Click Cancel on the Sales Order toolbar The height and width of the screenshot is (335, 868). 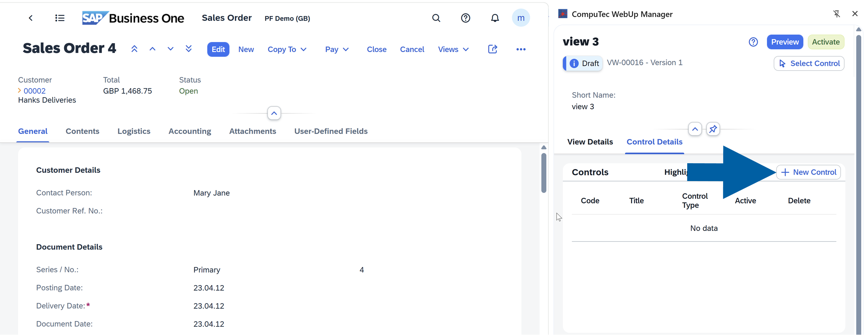412,49
